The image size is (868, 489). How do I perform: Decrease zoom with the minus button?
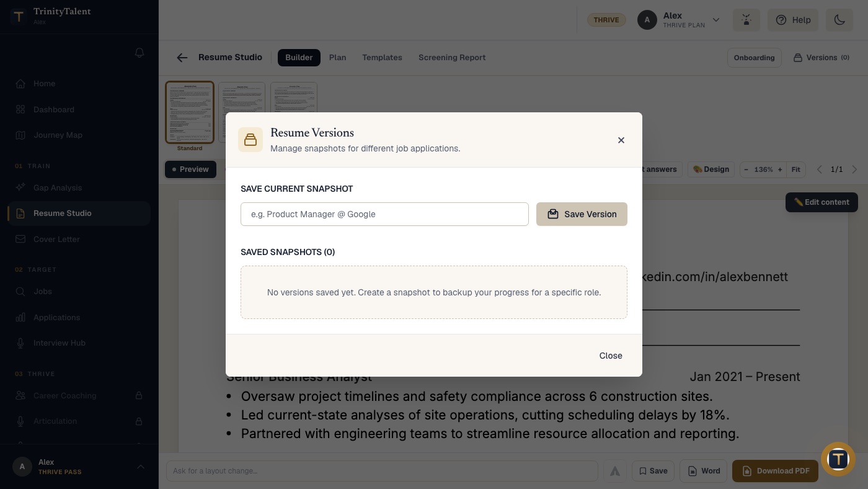click(x=746, y=169)
